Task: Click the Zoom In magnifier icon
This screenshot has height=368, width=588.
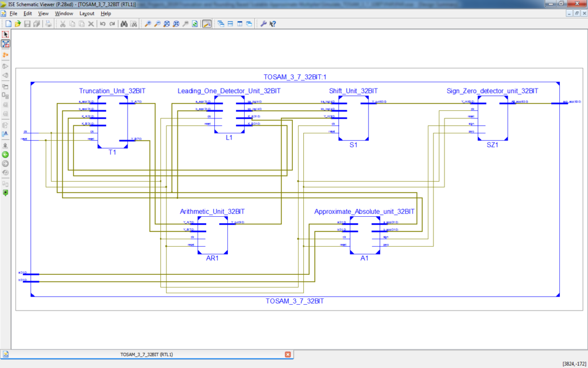Action: pos(148,24)
